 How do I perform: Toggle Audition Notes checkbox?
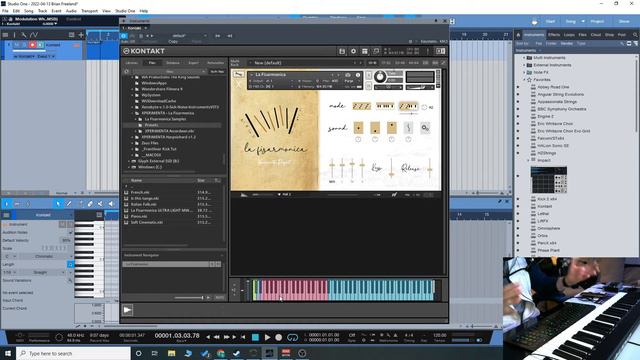coord(70,232)
